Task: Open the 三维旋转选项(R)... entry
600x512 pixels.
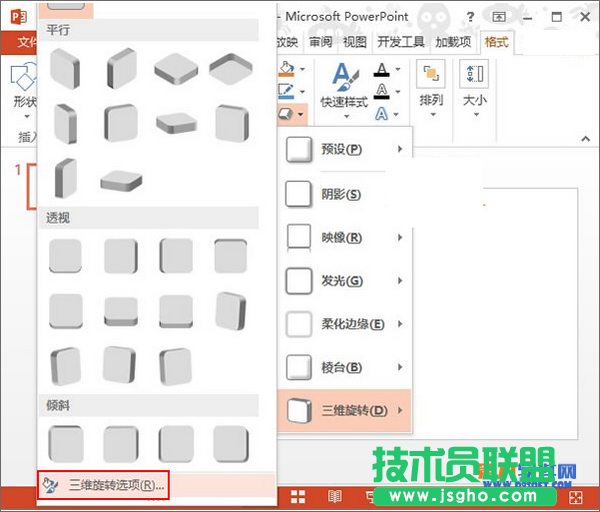Action: [103, 485]
